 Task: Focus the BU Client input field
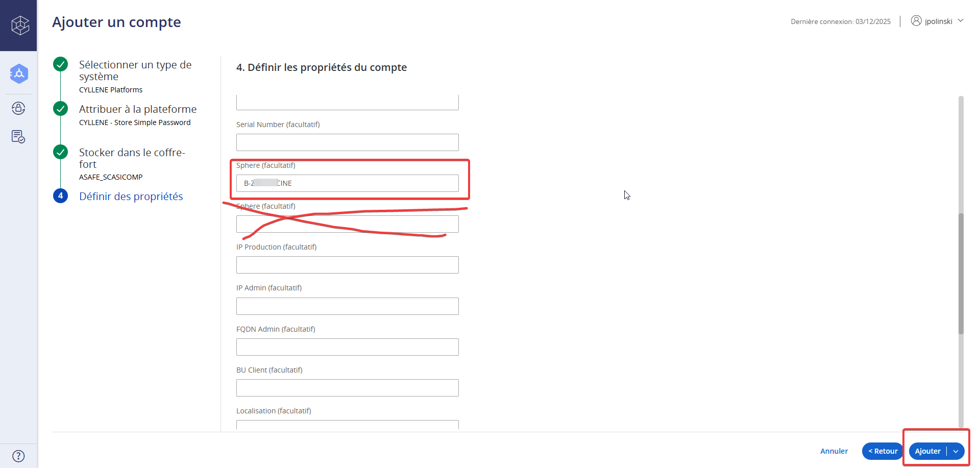(x=347, y=388)
